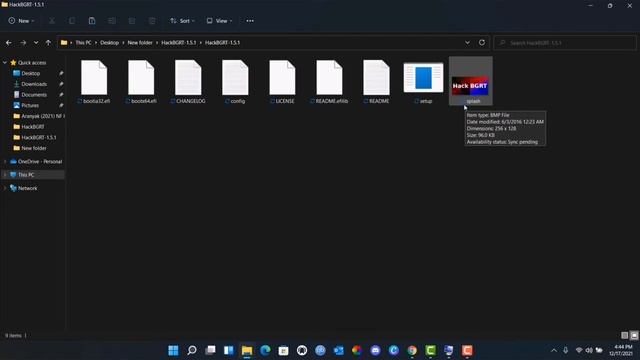Click the Rename toolbar icon
Image resolution: width=640 pixels, height=360 pixels.
112,21
